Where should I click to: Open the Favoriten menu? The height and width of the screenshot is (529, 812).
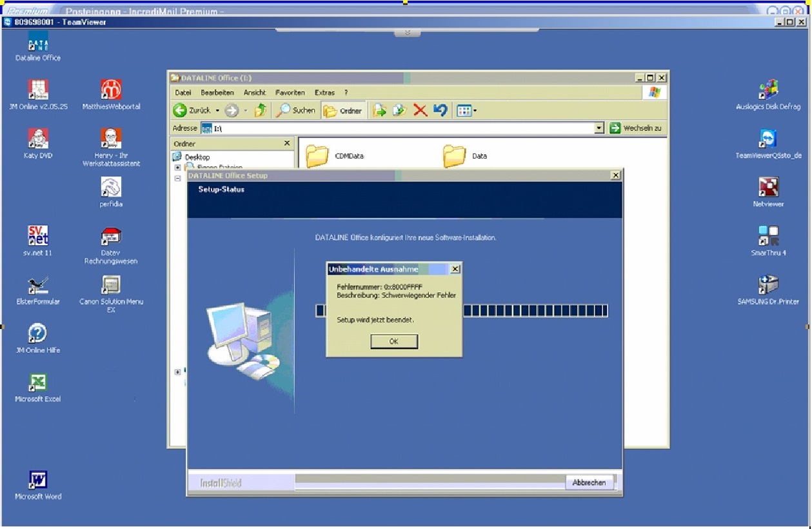pyautogui.click(x=289, y=93)
